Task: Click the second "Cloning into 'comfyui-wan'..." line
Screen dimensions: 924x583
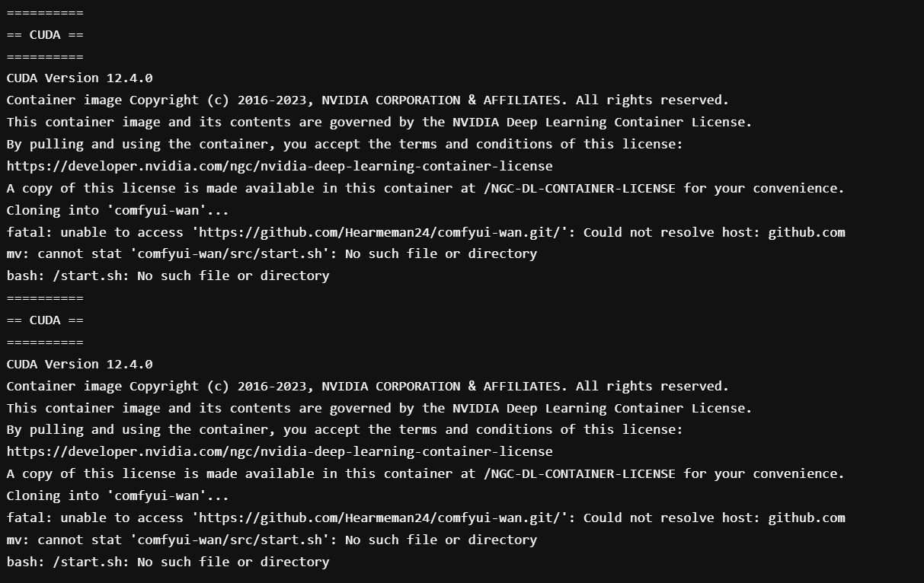Action: (117, 495)
